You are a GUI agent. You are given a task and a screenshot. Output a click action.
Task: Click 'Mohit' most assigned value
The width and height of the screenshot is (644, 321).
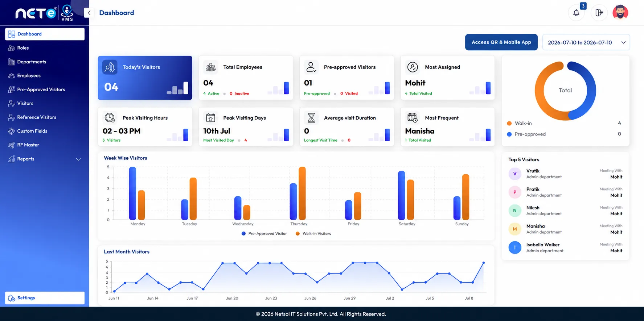(x=415, y=83)
